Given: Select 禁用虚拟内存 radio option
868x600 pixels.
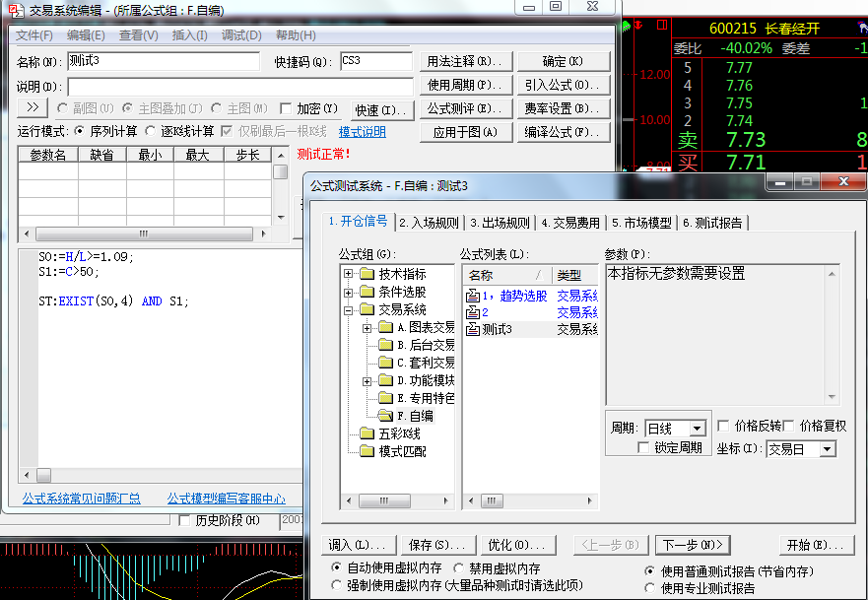Looking at the screenshot, I should point(458,567).
